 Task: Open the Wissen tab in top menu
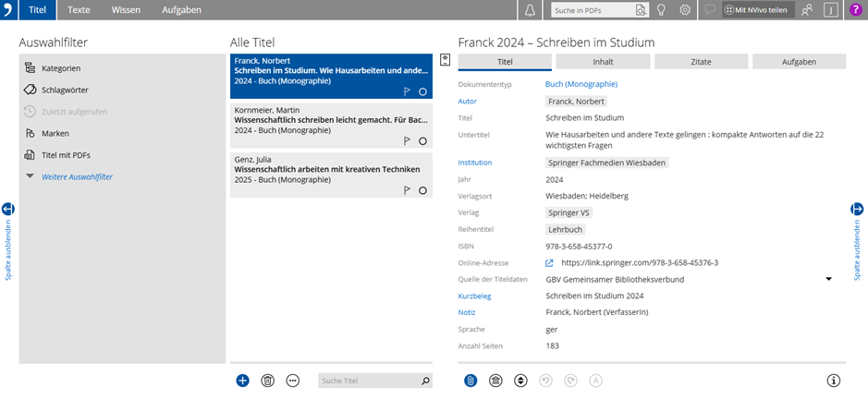coord(126,10)
